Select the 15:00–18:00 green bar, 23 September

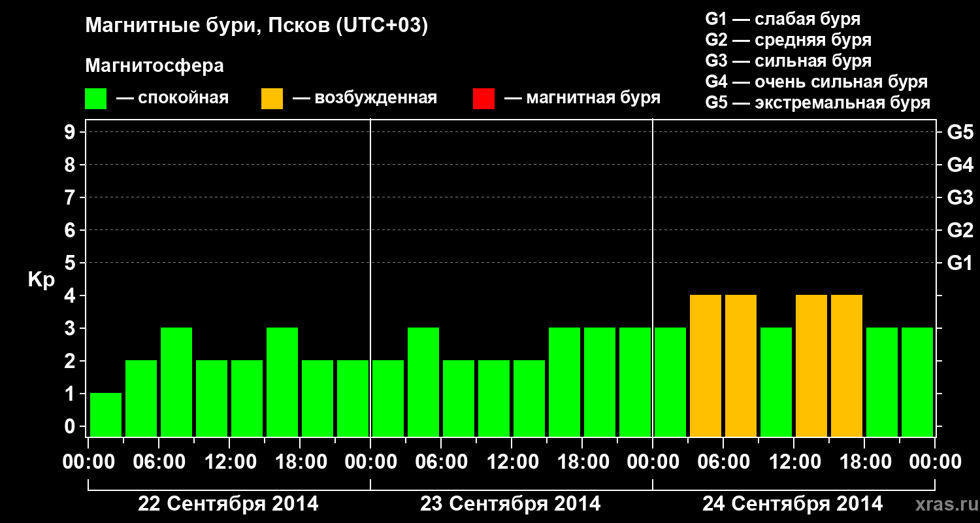tap(564, 382)
